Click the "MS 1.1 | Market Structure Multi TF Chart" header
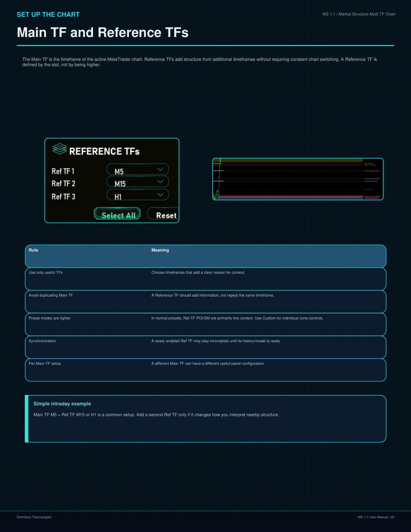 click(x=359, y=14)
